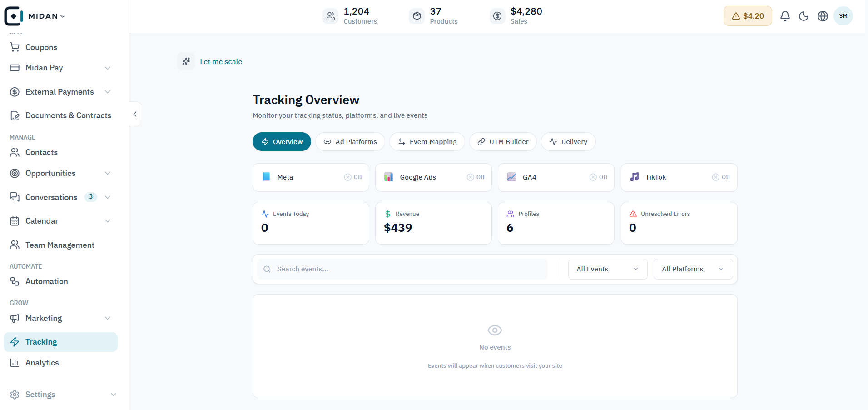Viewport: 868px width, 410px height.
Task: Open the All Platforms dropdown
Action: 693,269
